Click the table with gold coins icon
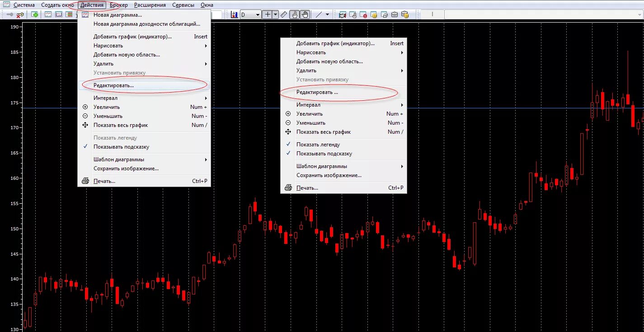The image size is (644, 332). [x=375, y=15]
